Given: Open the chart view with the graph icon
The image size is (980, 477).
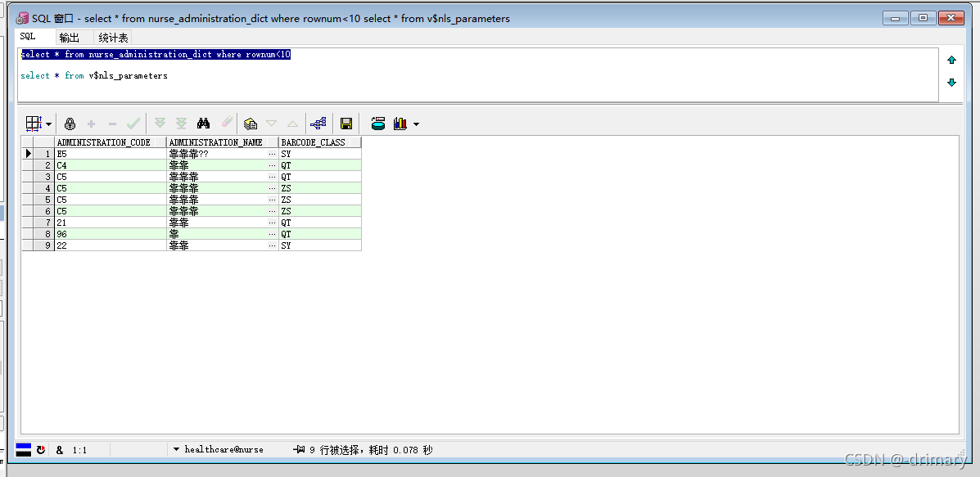Looking at the screenshot, I should [401, 123].
